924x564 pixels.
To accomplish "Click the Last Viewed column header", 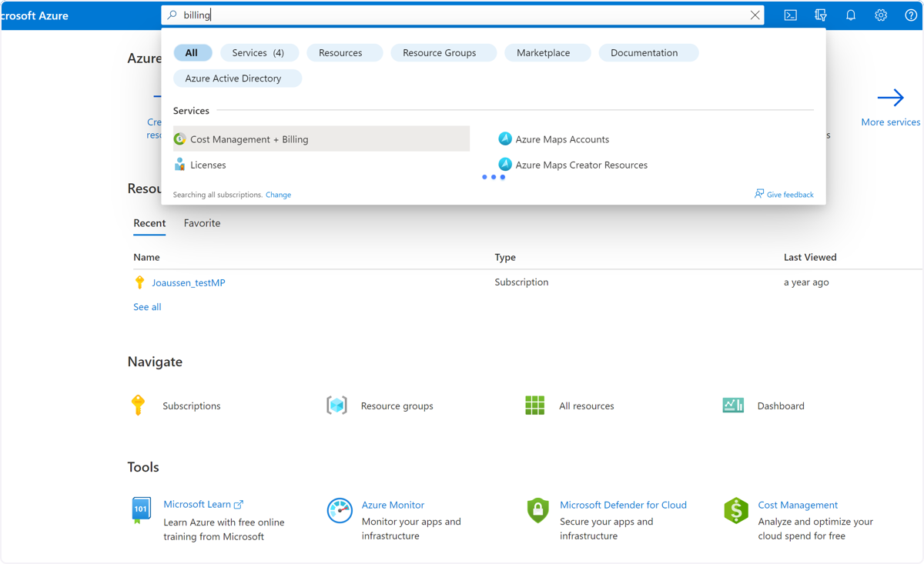I will (x=810, y=257).
